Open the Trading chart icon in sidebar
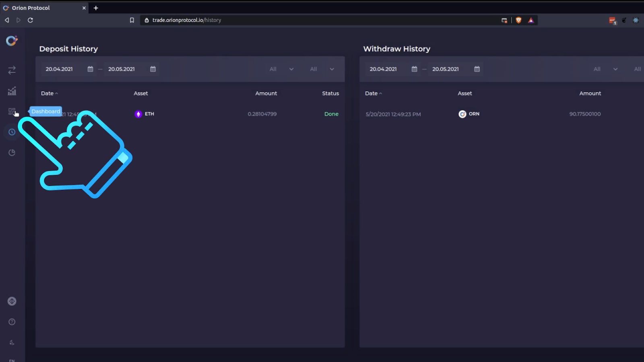The height and width of the screenshot is (362, 644). [12, 91]
